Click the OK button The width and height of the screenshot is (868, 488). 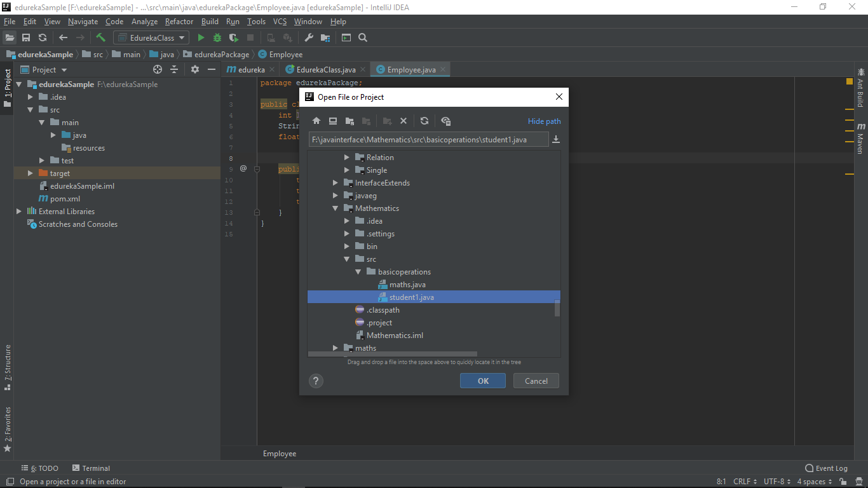[x=483, y=381]
